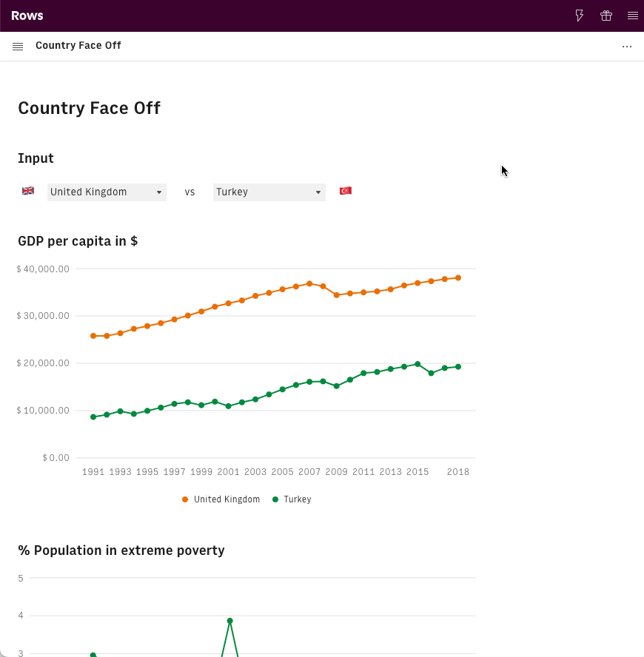Open the United Kingdom country dropdown
The image size is (644, 657).
(107, 192)
